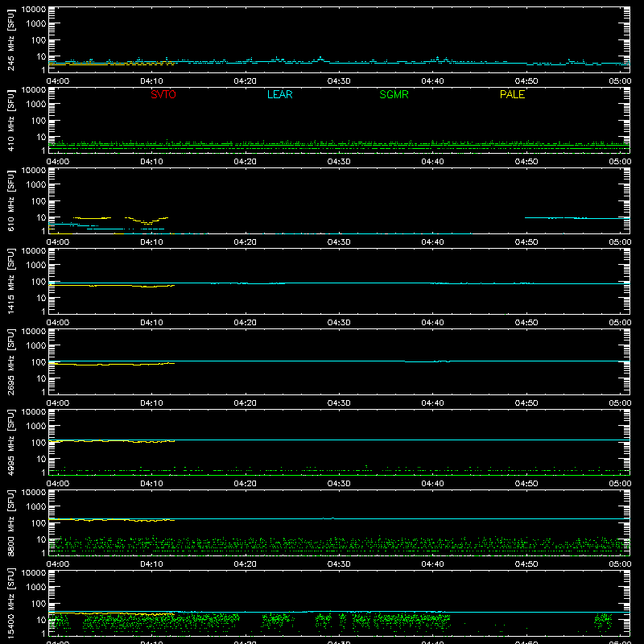Select the 1415 MHz [SFU] axis title
The width and height of the screenshot is (644, 644).
(10, 281)
